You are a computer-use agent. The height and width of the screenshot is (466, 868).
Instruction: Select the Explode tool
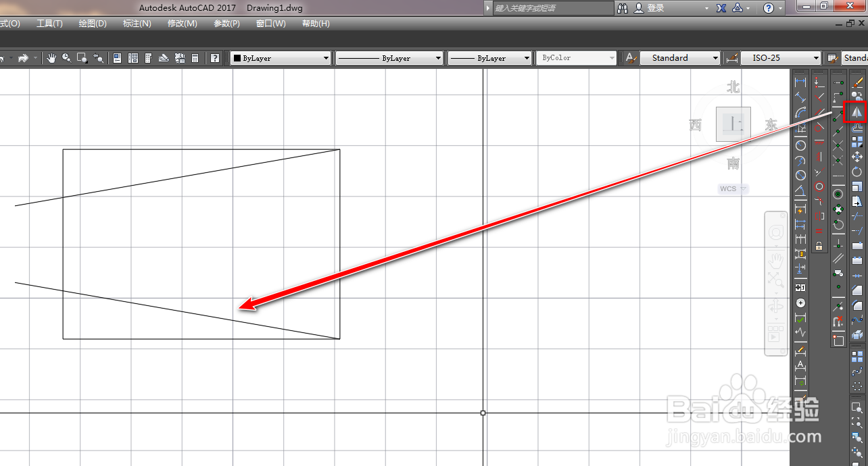pos(857,335)
